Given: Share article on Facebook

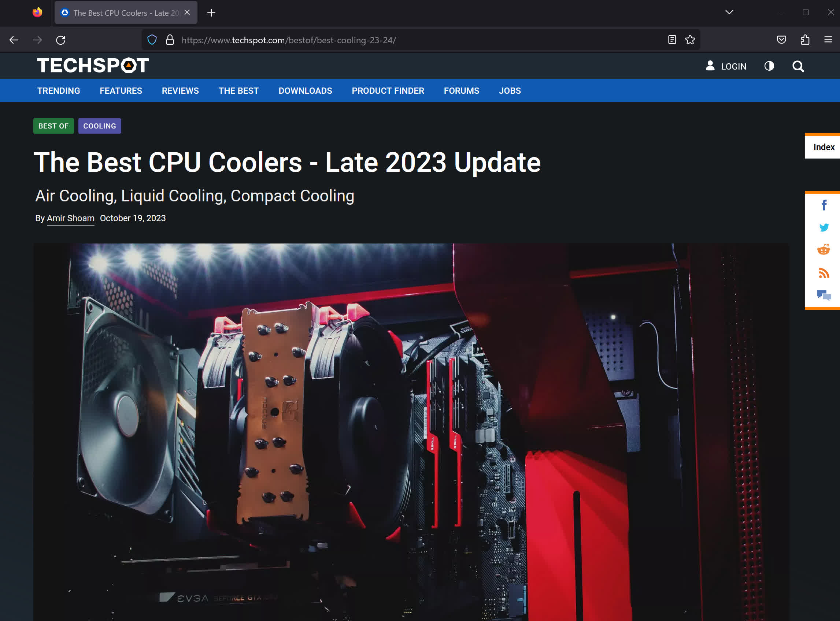Looking at the screenshot, I should (x=824, y=205).
